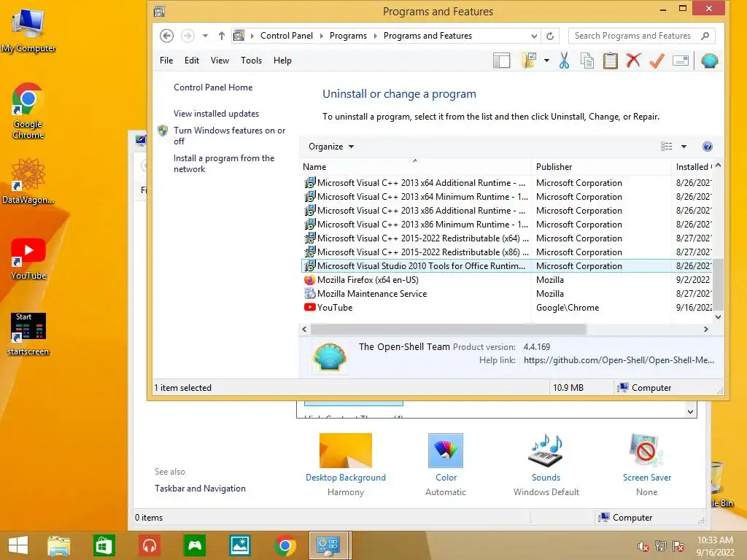
Task: Click theme list scroll-down arrow in Personalization window
Action: tap(690, 412)
